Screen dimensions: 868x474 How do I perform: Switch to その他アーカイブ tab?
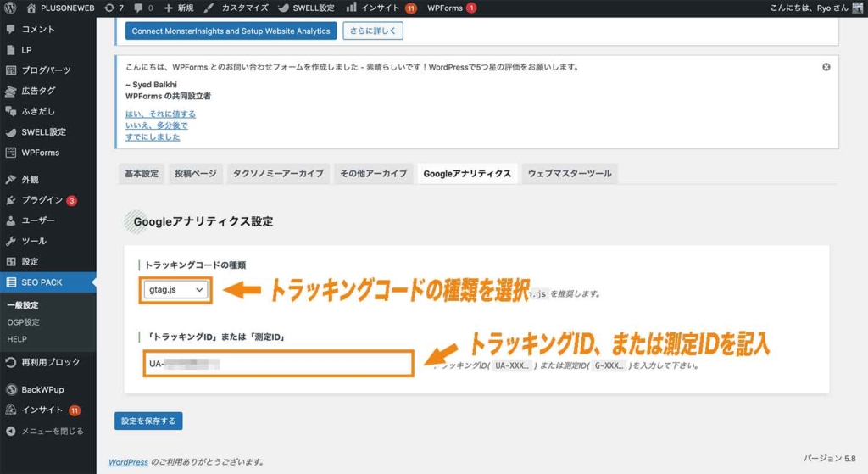374,173
